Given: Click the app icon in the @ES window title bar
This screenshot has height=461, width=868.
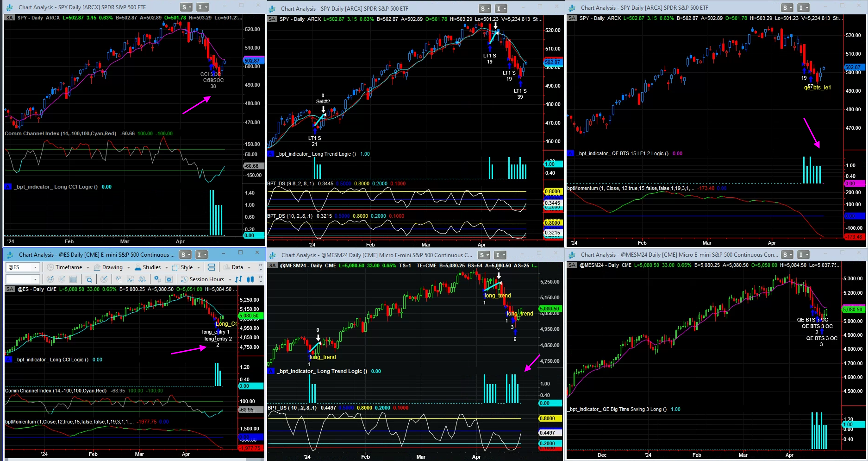Looking at the screenshot, I should tap(10, 254).
